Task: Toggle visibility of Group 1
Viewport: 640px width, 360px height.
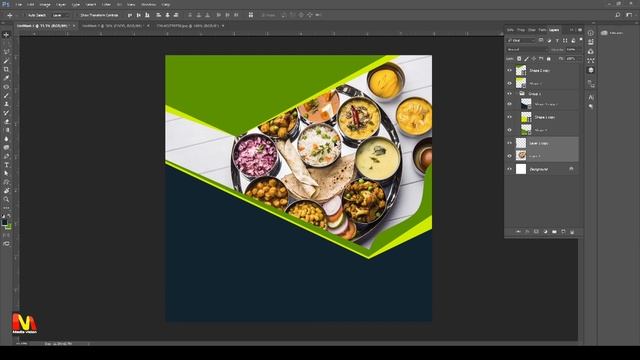Action: 509,93
